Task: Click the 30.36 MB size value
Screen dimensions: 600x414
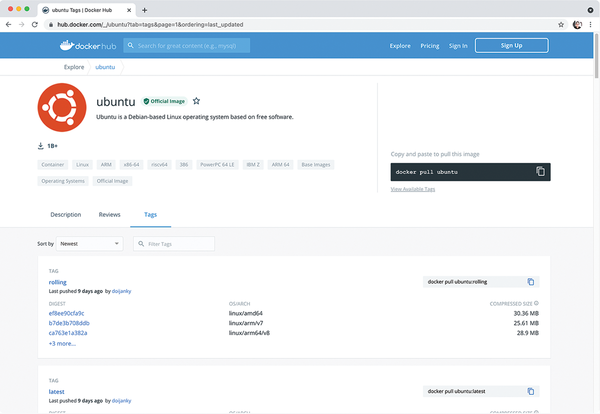Action: 526,313
